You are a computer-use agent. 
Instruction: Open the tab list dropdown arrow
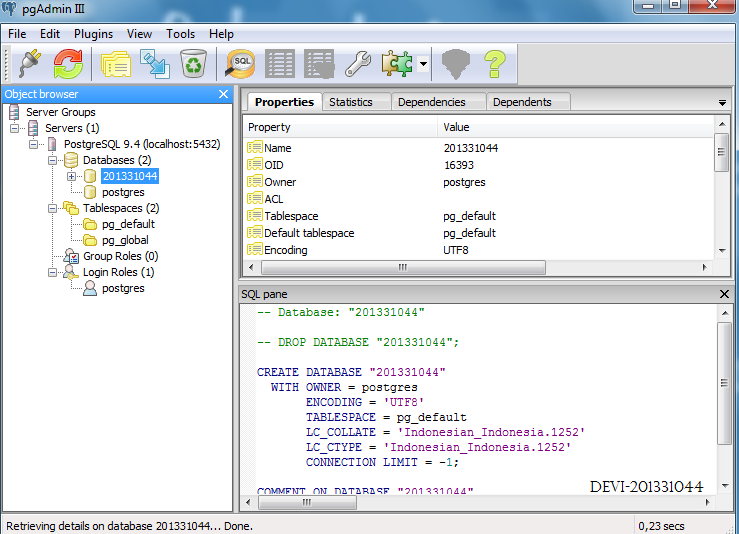click(722, 103)
